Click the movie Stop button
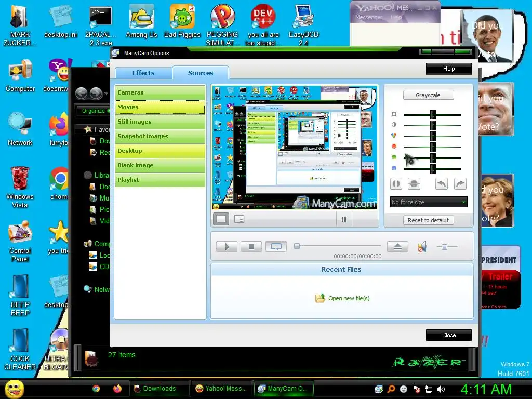Viewport: 532px width, 399px height. tap(251, 247)
